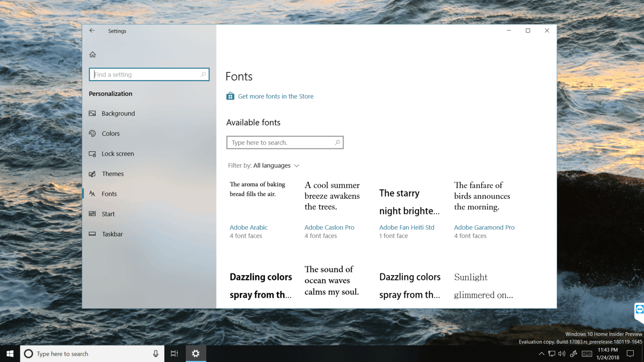Open Settings home via house icon
The width and height of the screenshot is (644, 362).
point(92,55)
